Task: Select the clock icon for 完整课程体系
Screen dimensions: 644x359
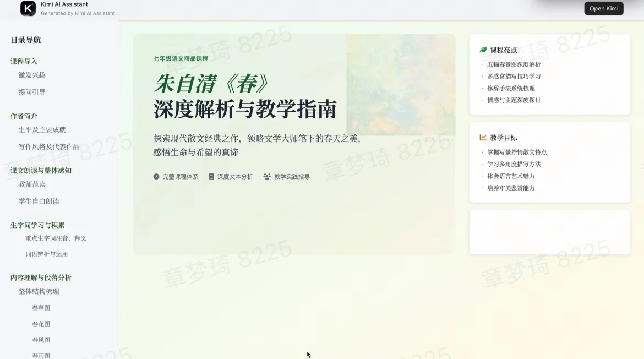Action: 155,176
